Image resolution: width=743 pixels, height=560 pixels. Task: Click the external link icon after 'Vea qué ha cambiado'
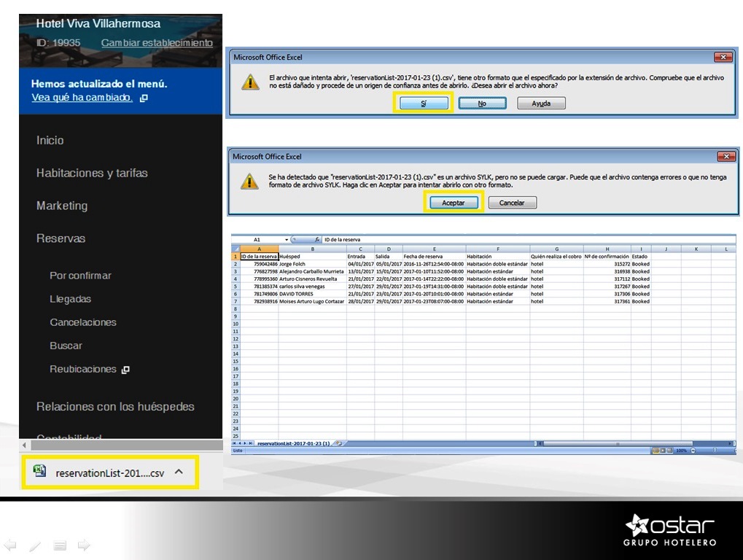144,98
